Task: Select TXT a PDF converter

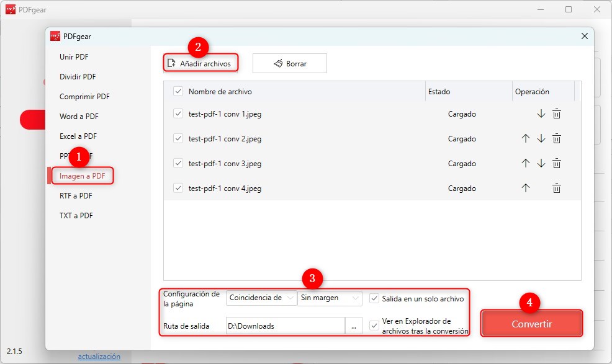Action: pos(76,216)
